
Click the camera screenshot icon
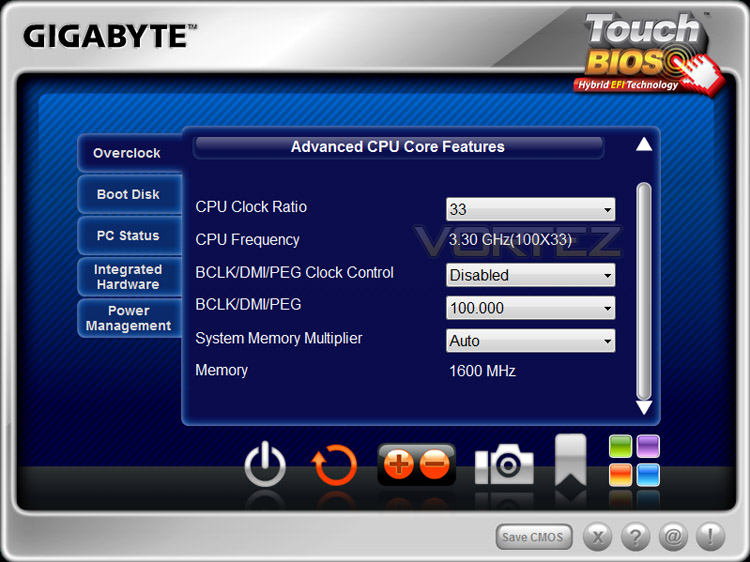coord(504,464)
